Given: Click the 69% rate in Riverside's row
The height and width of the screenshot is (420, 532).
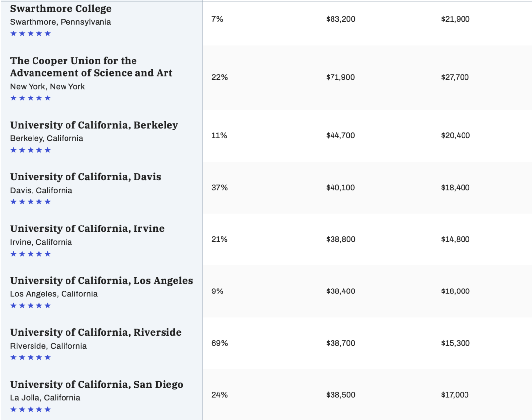Looking at the screenshot, I should pyautogui.click(x=219, y=343).
